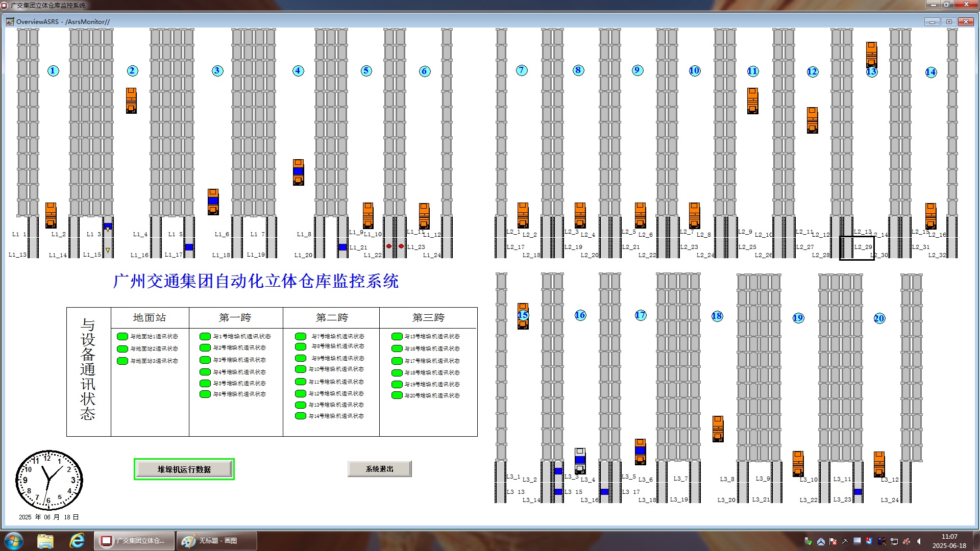Click circled number 9 aisle marker

click(637, 70)
